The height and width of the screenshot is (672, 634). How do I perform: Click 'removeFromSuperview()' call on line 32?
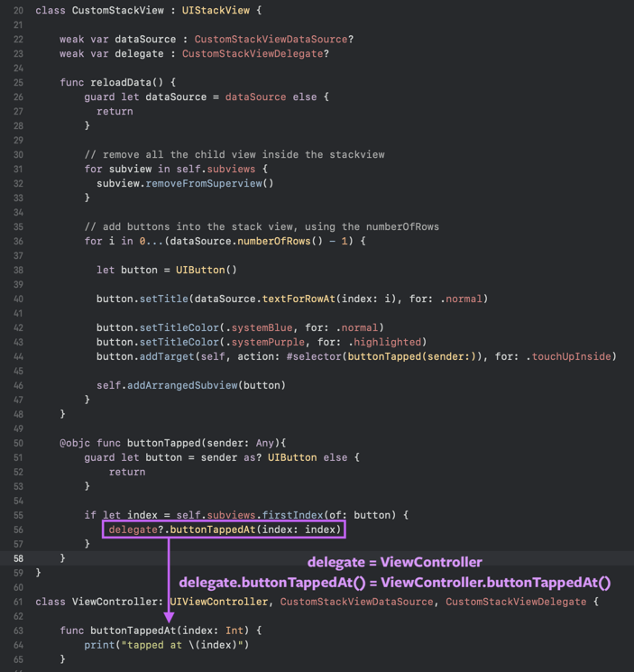point(209,183)
